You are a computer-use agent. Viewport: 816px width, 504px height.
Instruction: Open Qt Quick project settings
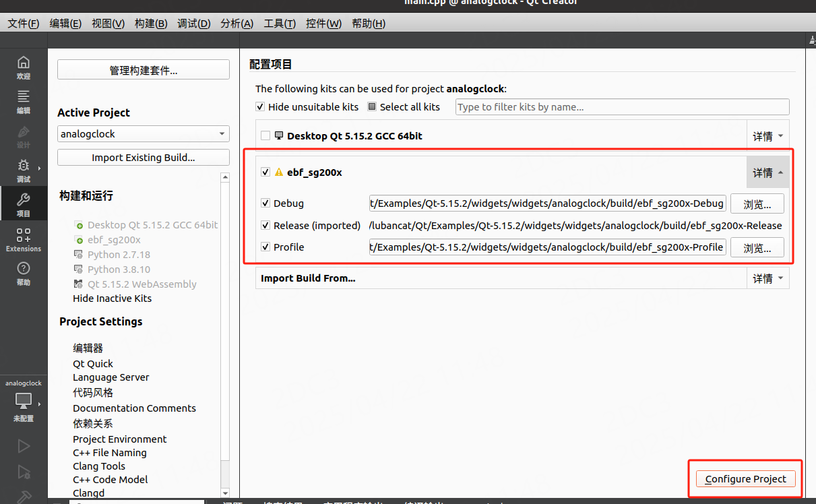point(93,364)
